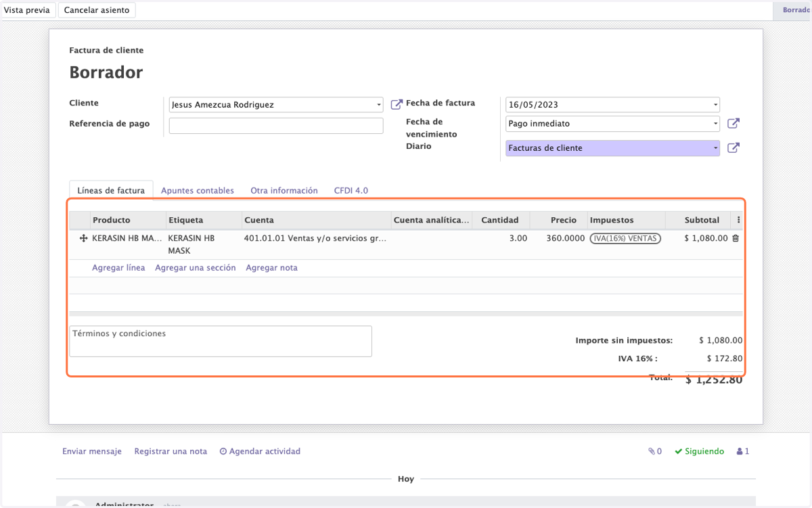Open external link beside Pago inmediato field
The height and width of the screenshot is (508, 812).
pyautogui.click(x=733, y=124)
